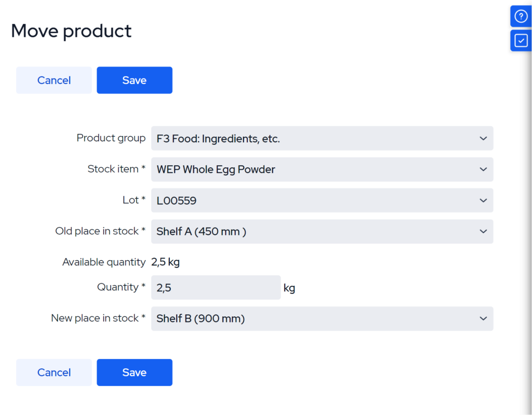This screenshot has width=532, height=415.
Task: Open the New place in stock selector
Action: point(322,318)
